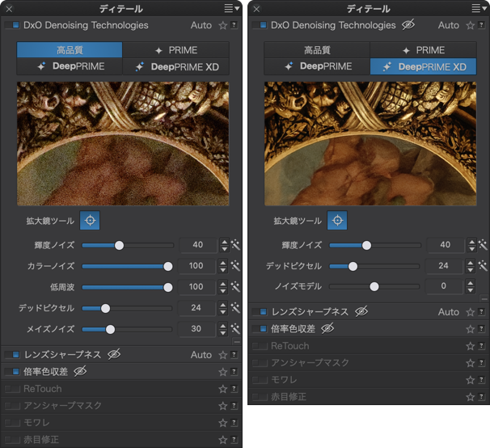Select DeepPRIME XD mode in left panel
The width and height of the screenshot is (490, 448).
point(176,66)
